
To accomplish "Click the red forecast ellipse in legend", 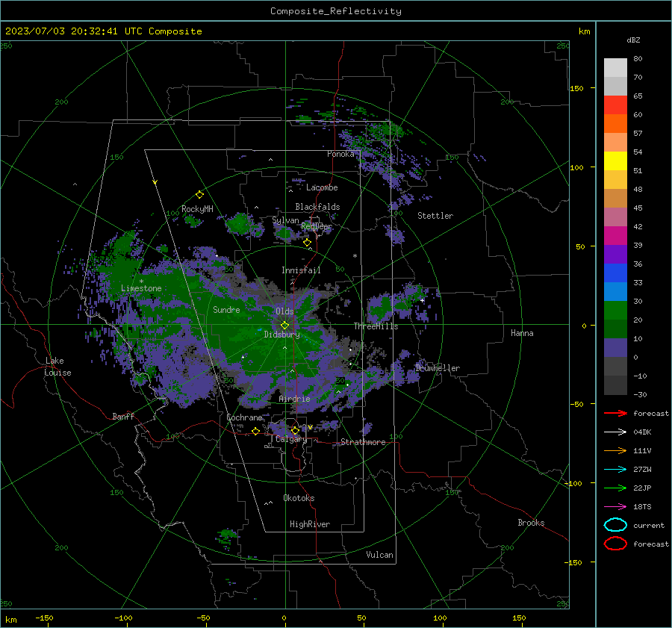I will [x=615, y=544].
